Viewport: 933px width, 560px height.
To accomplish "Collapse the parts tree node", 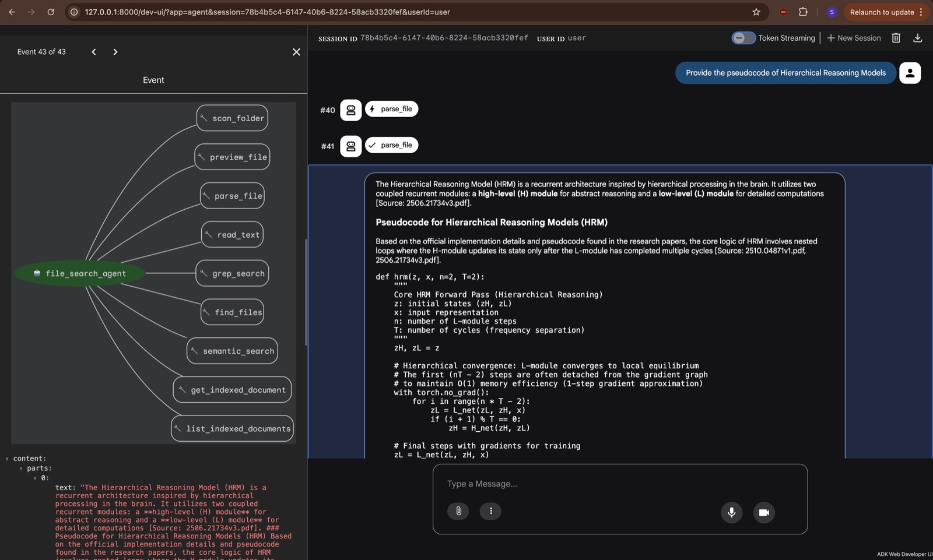I will point(21,469).
